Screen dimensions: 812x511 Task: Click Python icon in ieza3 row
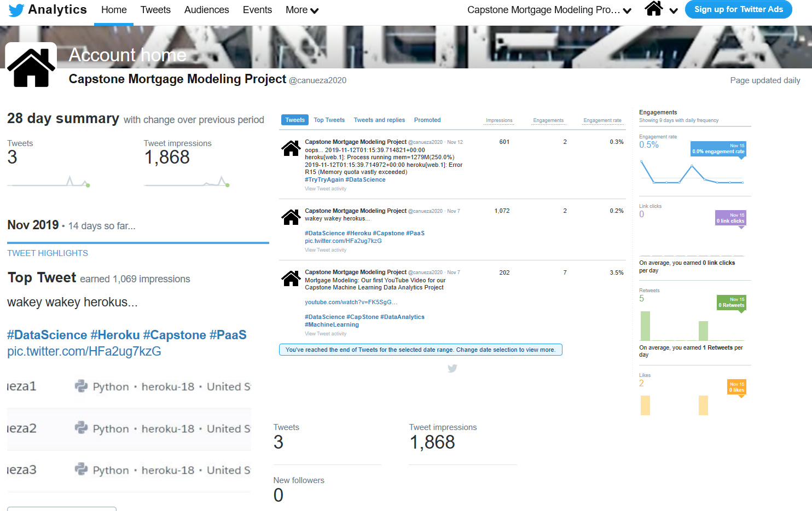81,469
